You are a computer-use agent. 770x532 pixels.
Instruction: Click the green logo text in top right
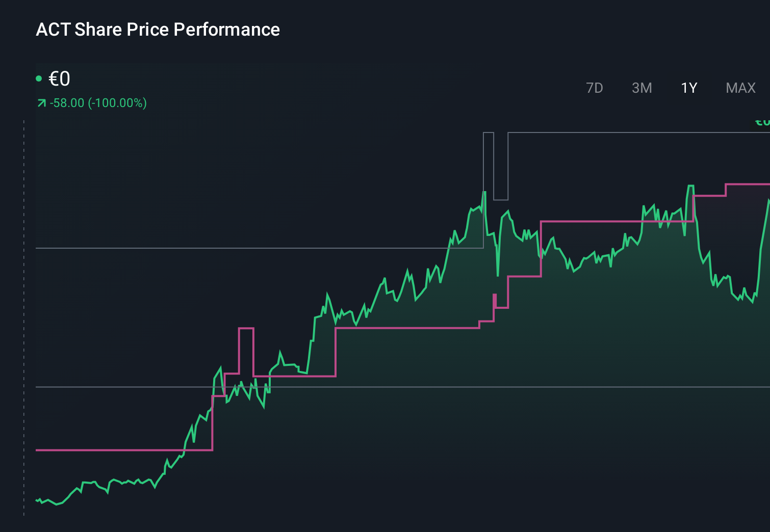(x=762, y=123)
